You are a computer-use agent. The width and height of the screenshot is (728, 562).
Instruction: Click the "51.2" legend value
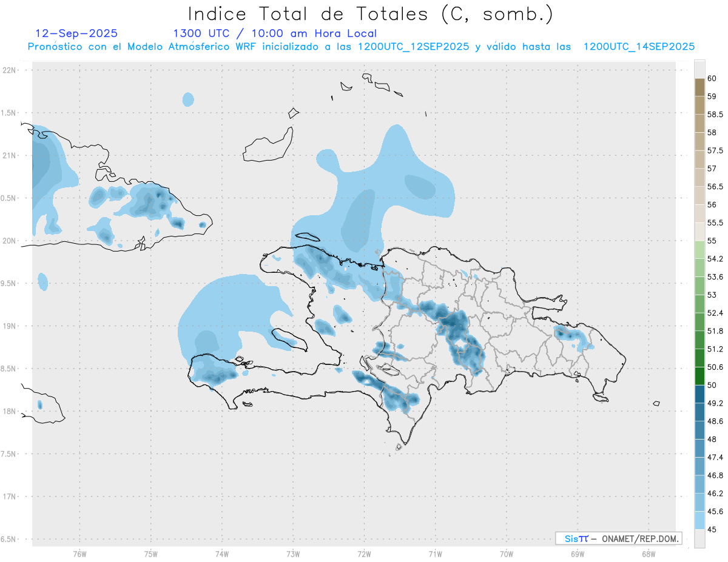tap(715, 349)
